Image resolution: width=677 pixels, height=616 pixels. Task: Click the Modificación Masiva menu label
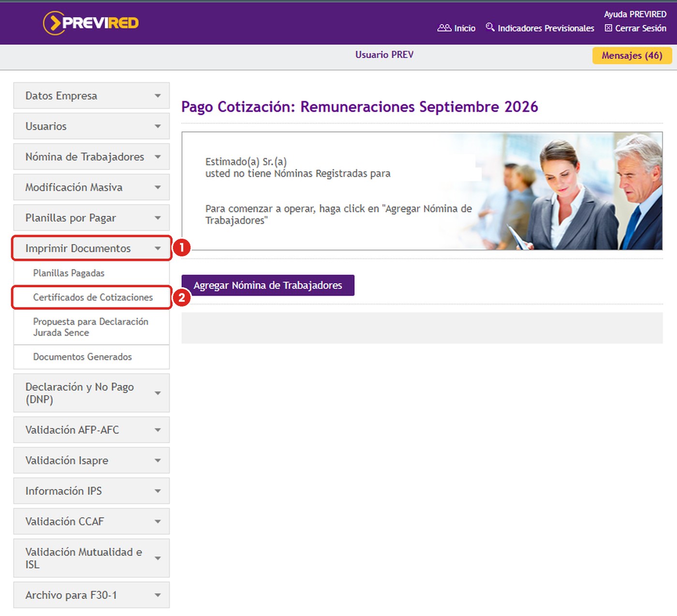[74, 187]
